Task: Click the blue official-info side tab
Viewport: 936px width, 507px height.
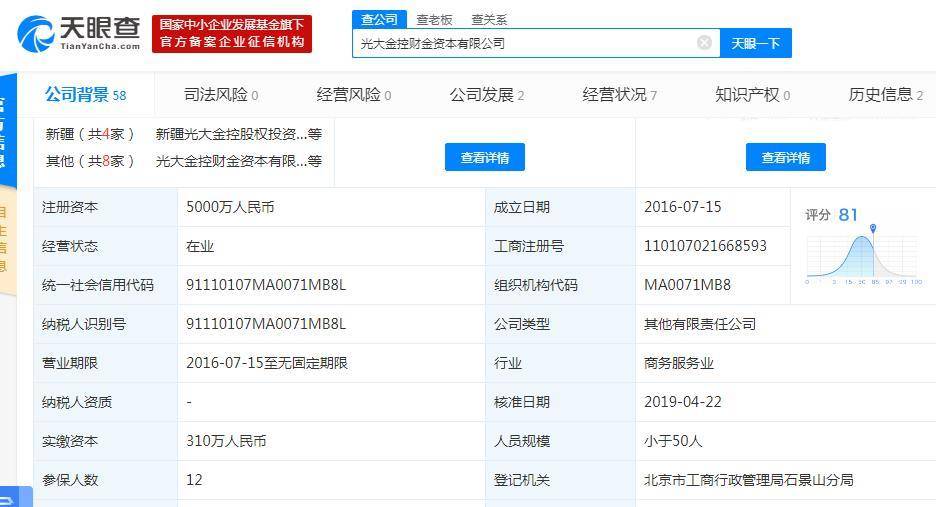Action: click(8, 131)
